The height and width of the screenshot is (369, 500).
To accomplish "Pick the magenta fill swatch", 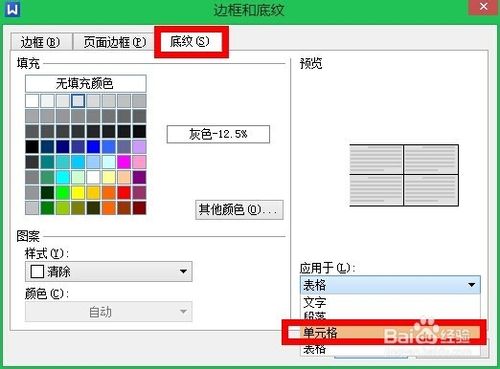I will tap(124, 162).
